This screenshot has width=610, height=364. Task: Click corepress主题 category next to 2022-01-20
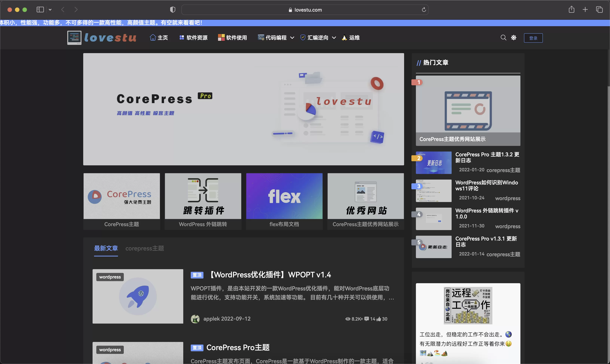pyautogui.click(x=503, y=170)
